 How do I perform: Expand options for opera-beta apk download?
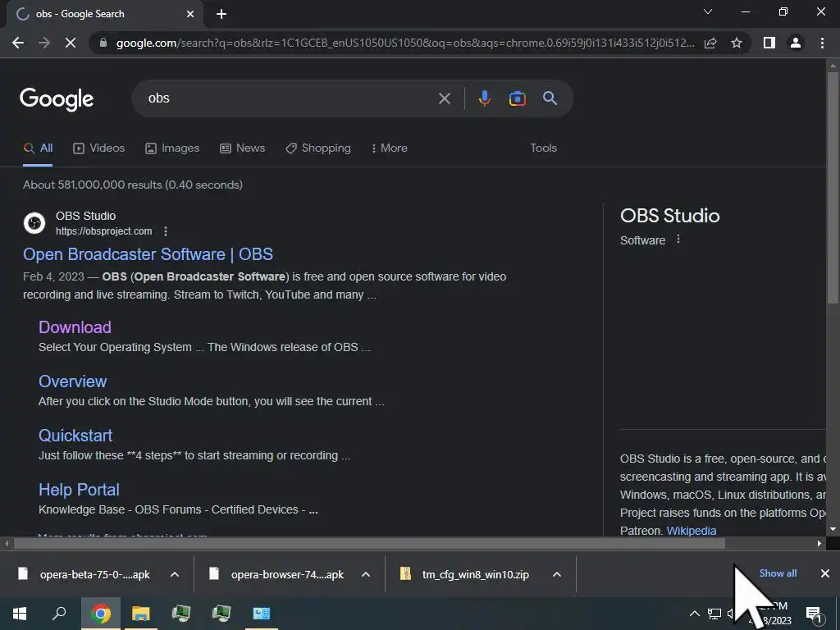pyautogui.click(x=175, y=575)
